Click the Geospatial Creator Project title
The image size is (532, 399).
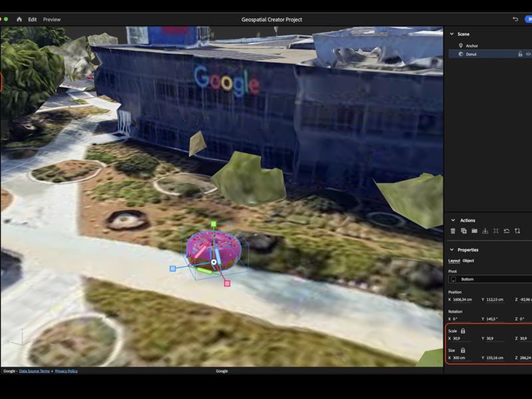[x=272, y=20]
